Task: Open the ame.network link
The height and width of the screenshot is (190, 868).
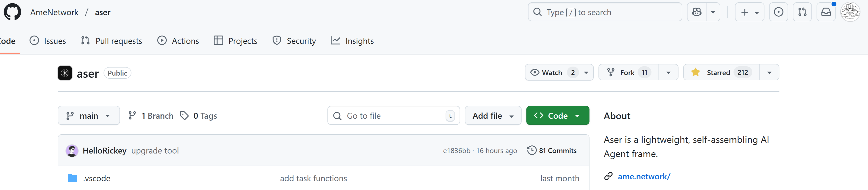Action: point(644,176)
